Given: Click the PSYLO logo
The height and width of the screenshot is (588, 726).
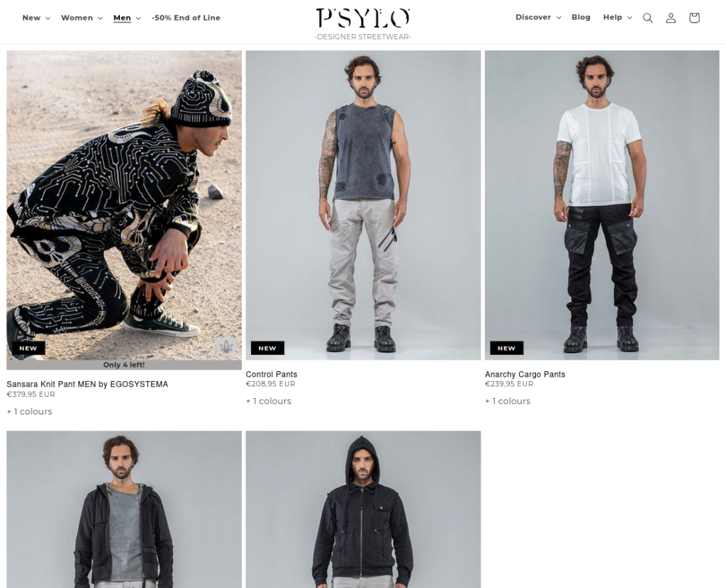Looking at the screenshot, I should click(363, 24).
